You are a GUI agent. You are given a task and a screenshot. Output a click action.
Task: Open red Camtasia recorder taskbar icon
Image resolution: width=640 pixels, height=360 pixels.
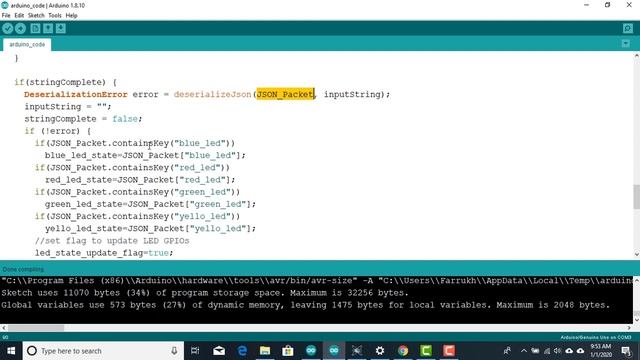point(449,351)
